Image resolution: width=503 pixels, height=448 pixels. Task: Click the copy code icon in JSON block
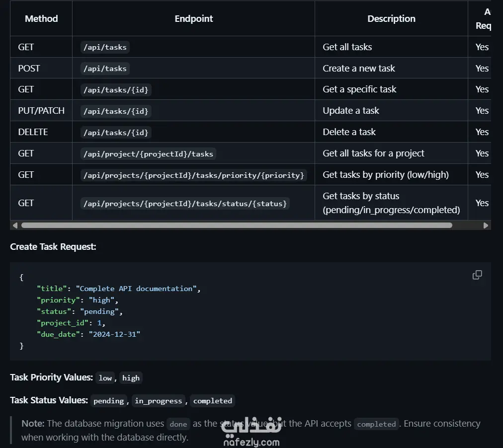click(477, 275)
